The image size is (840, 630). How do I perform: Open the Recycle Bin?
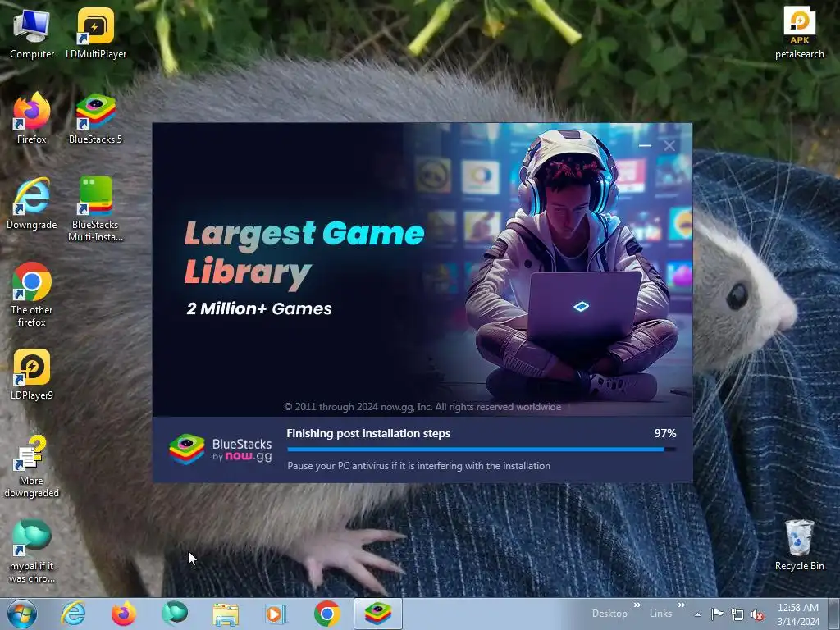coord(799,545)
